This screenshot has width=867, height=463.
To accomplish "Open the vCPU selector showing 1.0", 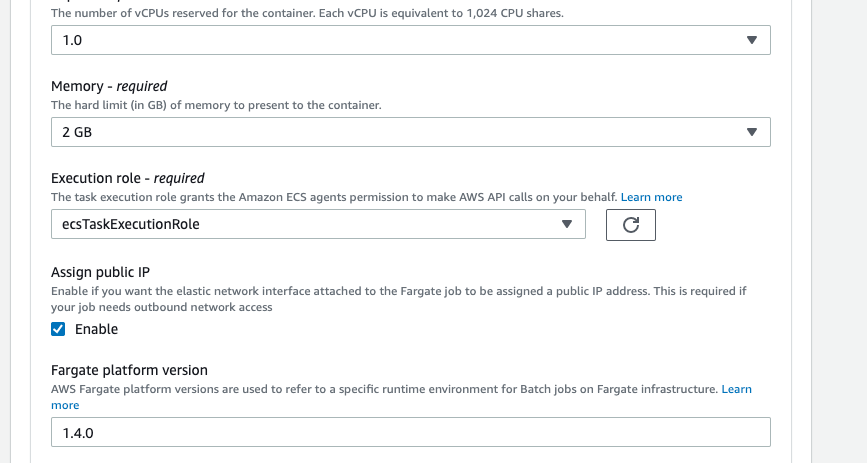I will (x=400, y=40).
